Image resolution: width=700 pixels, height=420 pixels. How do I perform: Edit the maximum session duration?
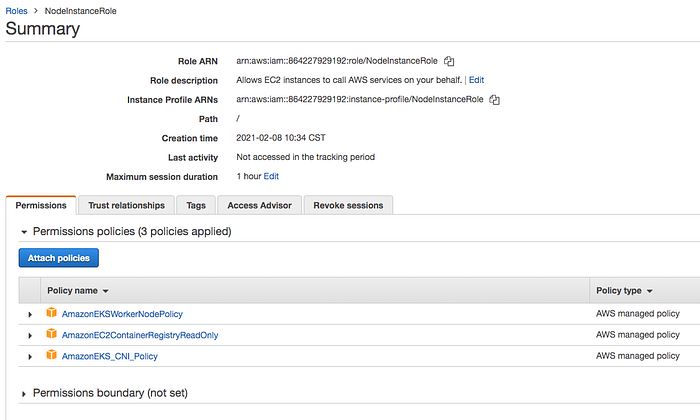(271, 176)
